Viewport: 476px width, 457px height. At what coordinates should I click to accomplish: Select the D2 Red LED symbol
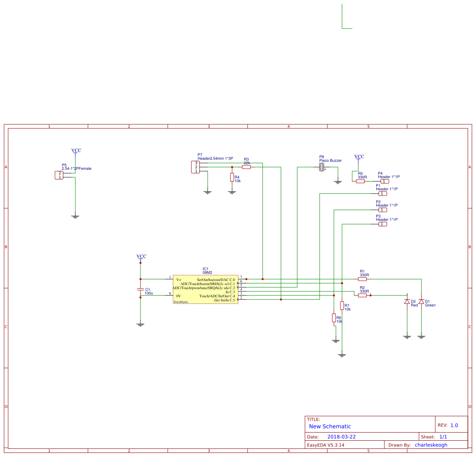(x=407, y=301)
